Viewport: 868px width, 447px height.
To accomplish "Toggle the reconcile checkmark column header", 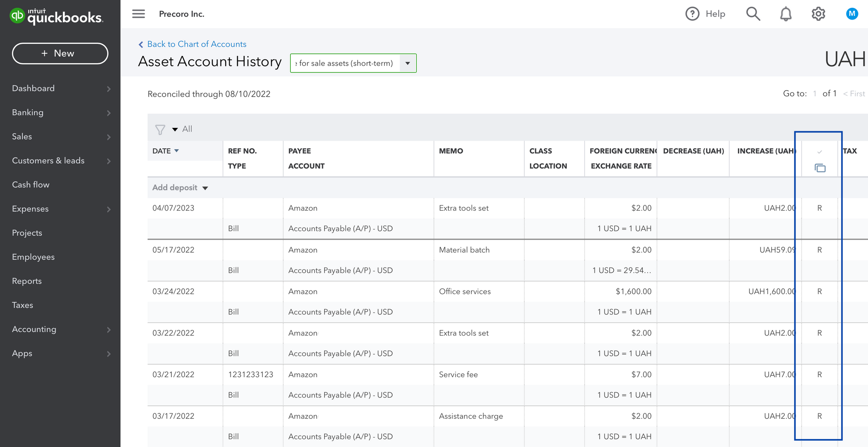I will [x=819, y=152].
